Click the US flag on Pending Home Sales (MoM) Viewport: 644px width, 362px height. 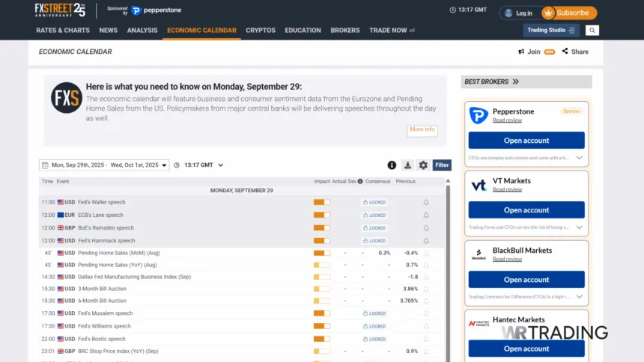[61, 254]
